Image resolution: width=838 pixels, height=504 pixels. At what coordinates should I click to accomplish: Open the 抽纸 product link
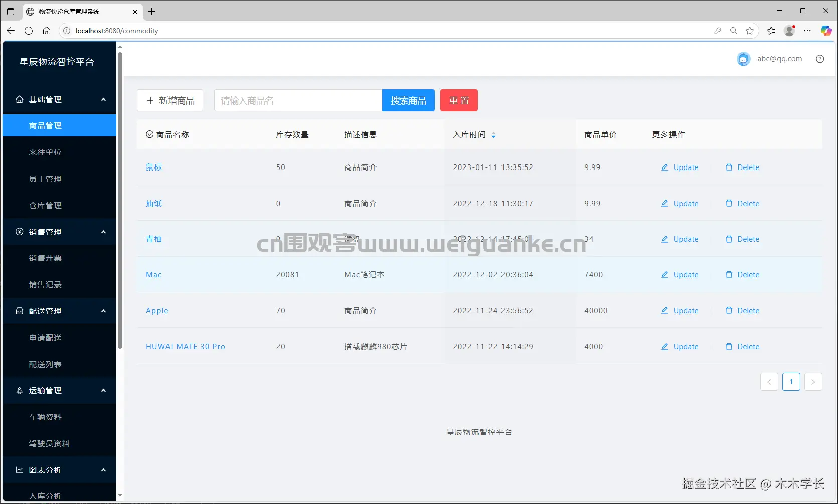pos(154,203)
